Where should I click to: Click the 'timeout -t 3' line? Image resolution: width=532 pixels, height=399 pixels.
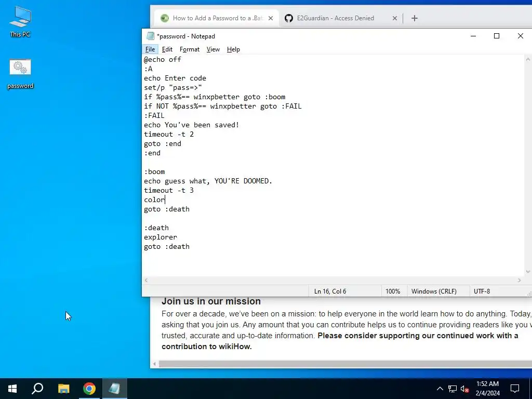pos(169,190)
